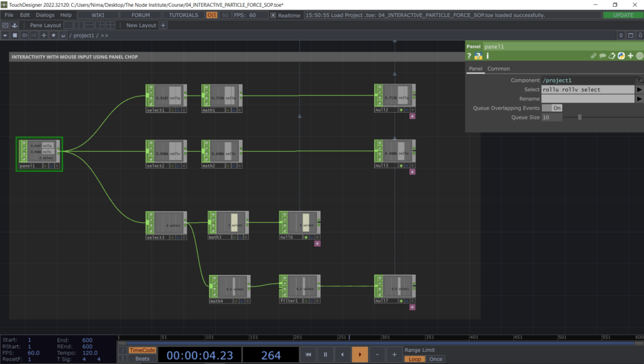Open the TUTORIALS link button
644x364 pixels.
(184, 15)
